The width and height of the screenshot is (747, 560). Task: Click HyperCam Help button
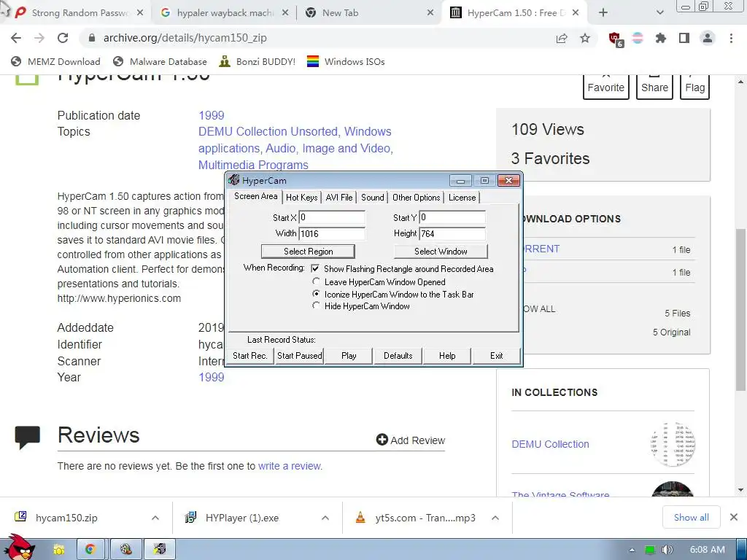point(447,356)
